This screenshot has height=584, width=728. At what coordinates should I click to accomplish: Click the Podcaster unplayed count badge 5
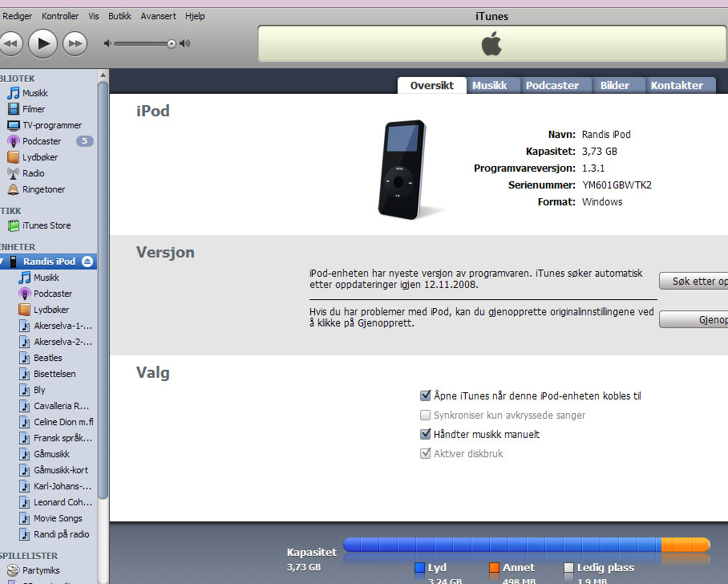pos(84,141)
